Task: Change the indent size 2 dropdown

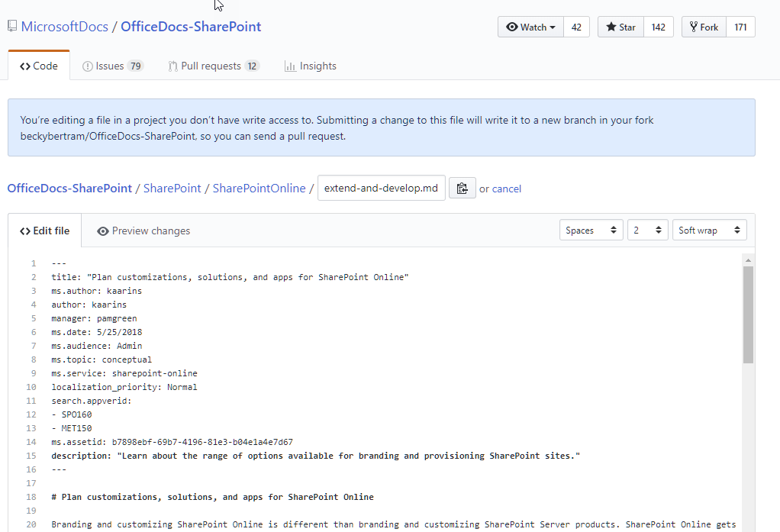Action: tap(647, 231)
